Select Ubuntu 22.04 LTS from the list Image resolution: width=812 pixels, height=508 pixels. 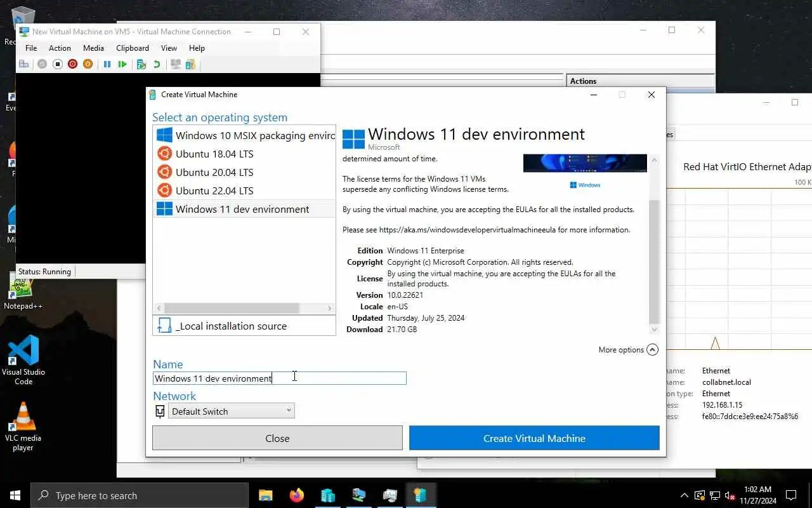tap(244, 190)
